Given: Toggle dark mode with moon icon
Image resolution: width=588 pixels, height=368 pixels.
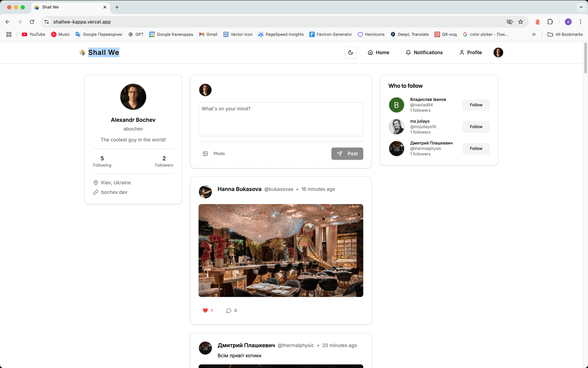Looking at the screenshot, I should click(x=351, y=52).
